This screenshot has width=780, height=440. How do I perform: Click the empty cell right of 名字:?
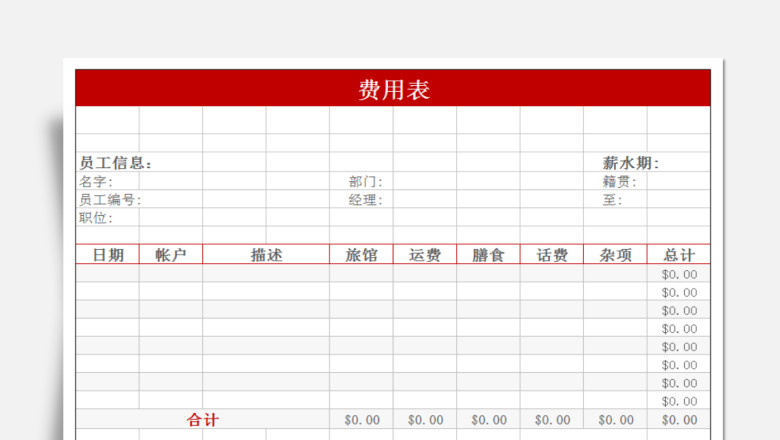pos(171,181)
